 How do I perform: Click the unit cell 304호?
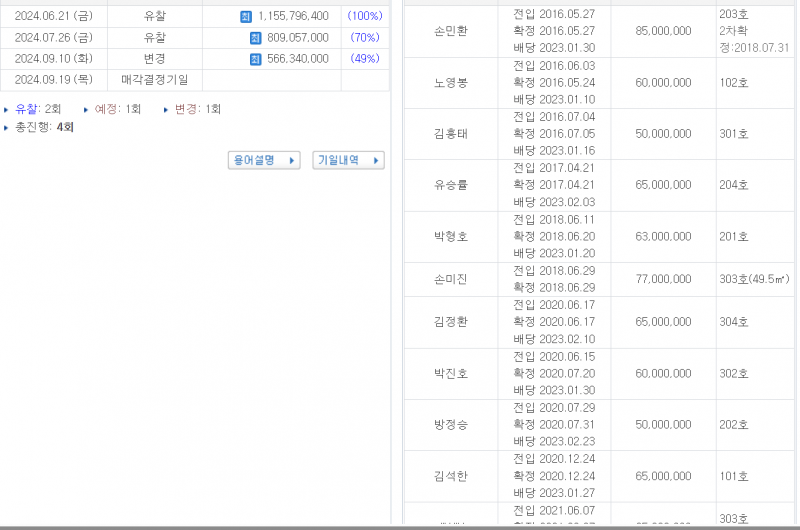point(734,322)
